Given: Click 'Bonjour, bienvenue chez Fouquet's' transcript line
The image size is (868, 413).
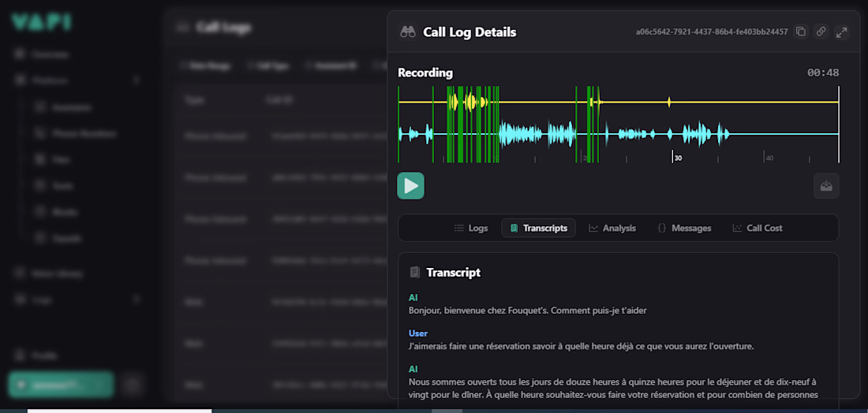Looking at the screenshot, I should pos(528,311).
